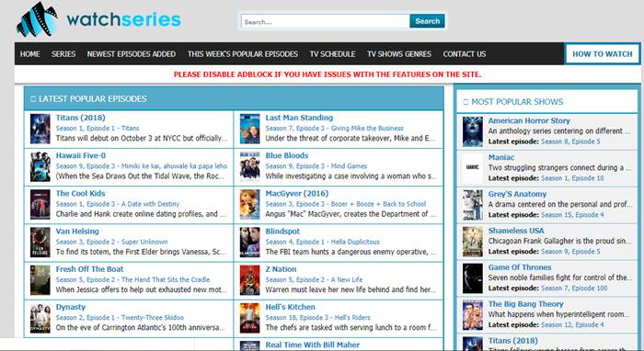644x351 pixels.
Task: Open The Cool Kids poster thumbnail
Action: 40,204
